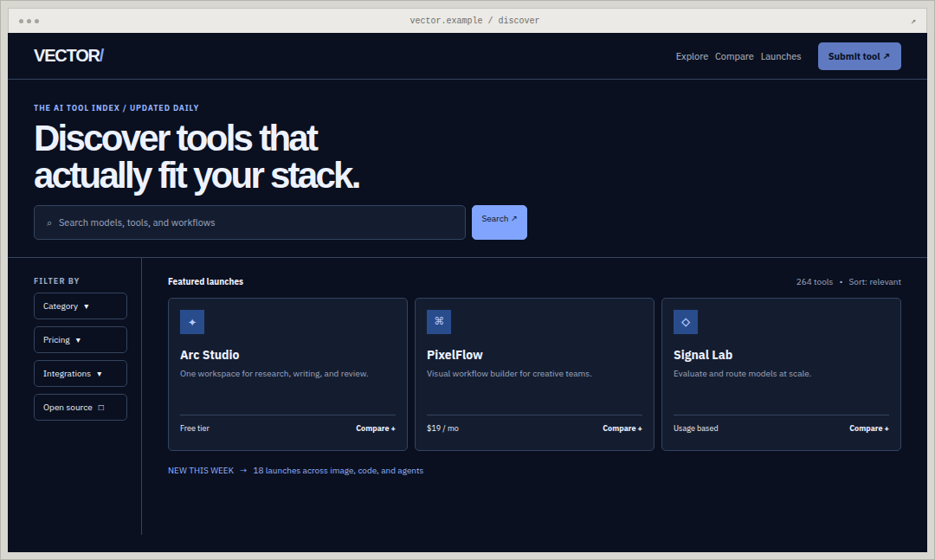Image resolution: width=935 pixels, height=560 pixels.
Task: Click the NEW THIS WEEK label
Action: [201, 471]
